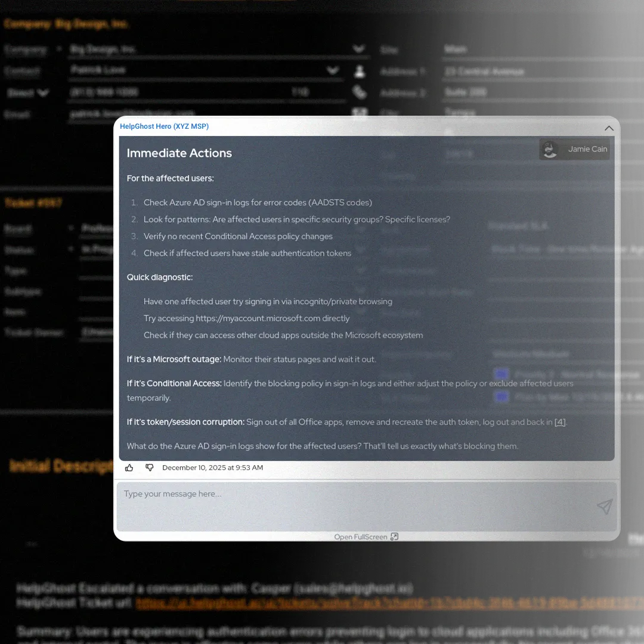Select text 'Check Azure AD sign-in logs for error codes'

[x=225, y=203]
